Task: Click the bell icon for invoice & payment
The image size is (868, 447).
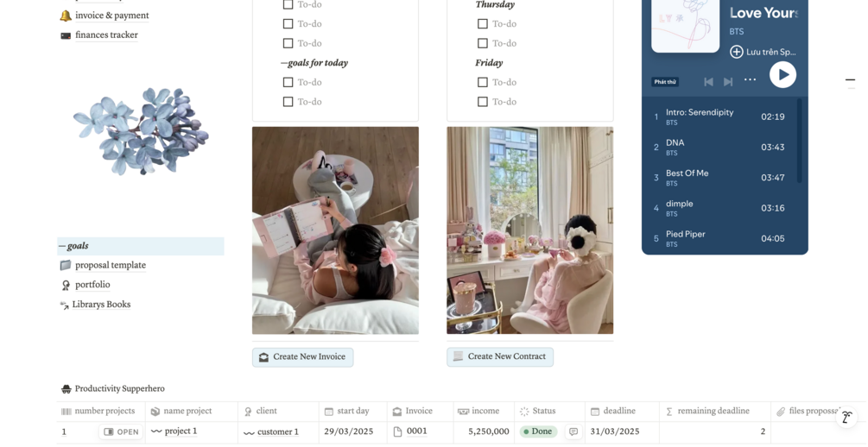Action: point(66,16)
